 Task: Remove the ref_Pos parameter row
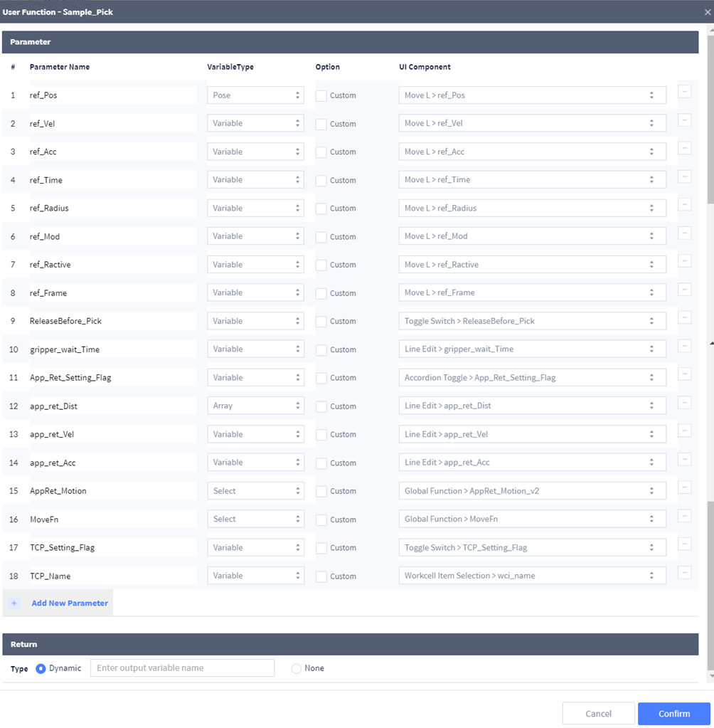pyautogui.click(x=684, y=92)
